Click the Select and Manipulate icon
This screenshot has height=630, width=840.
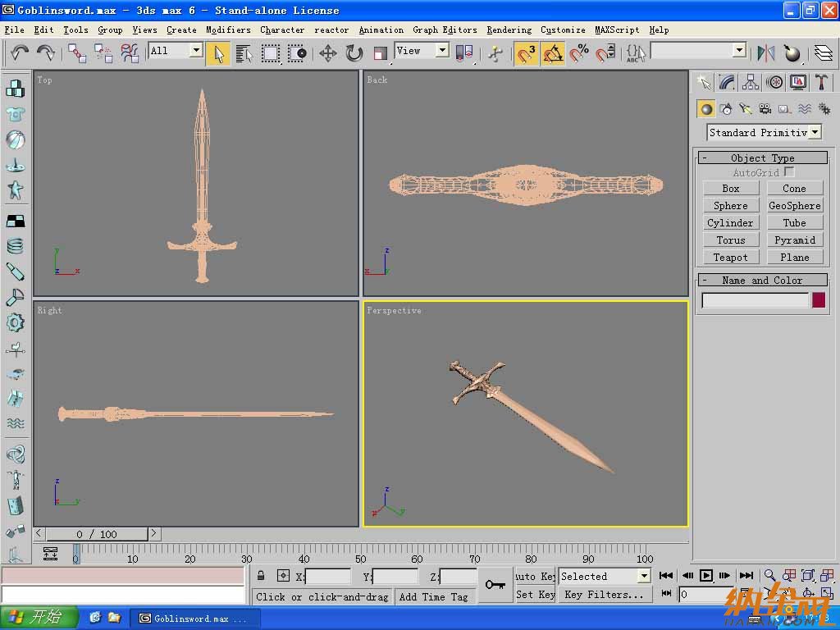pyautogui.click(x=495, y=53)
